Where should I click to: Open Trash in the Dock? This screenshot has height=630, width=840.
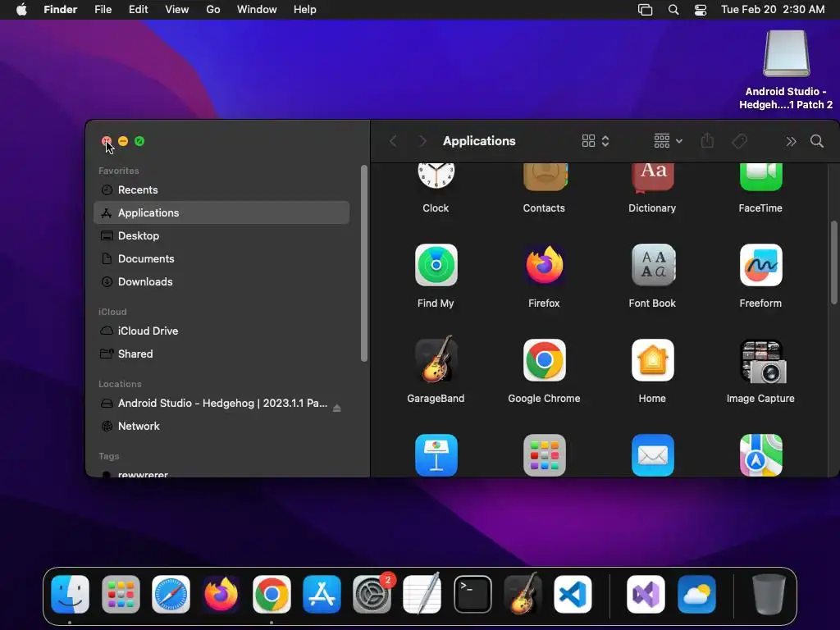769,594
